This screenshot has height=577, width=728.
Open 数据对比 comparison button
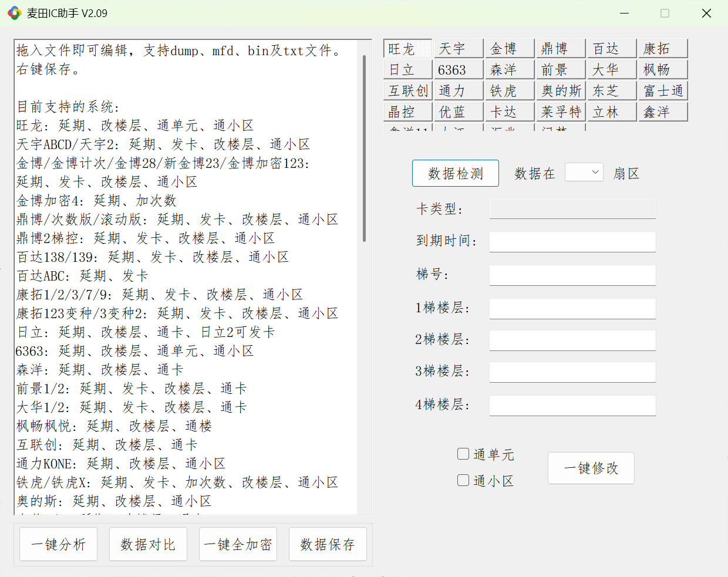point(148,544)
